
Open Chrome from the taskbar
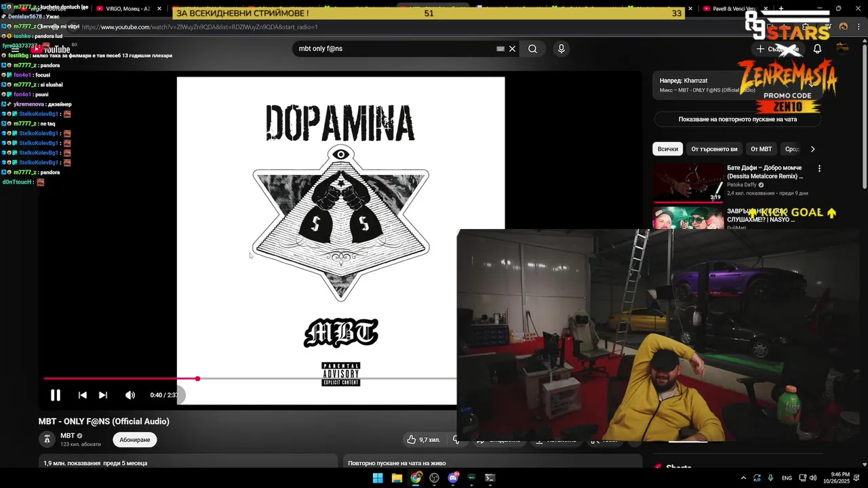point(416,478)
